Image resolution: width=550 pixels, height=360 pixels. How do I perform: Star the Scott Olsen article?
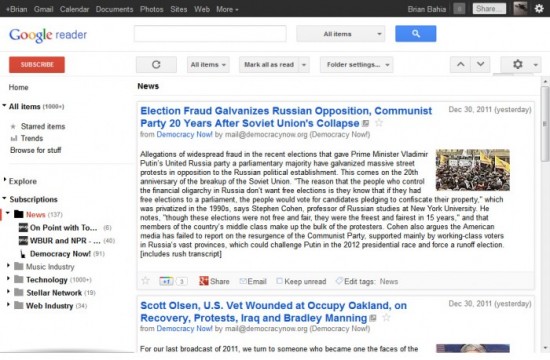pyautogui.click(x=386, y=318)
